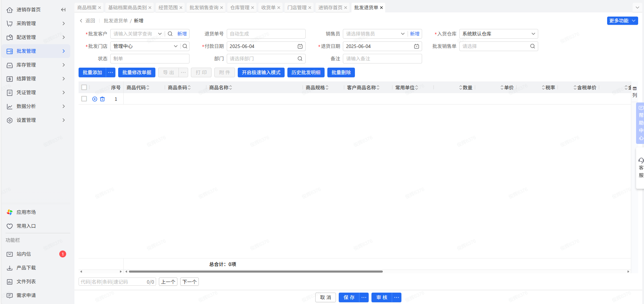Delete row 1 using the trash icon
Image resolution: width=644 pixels, height=304 pixels.
102,99
